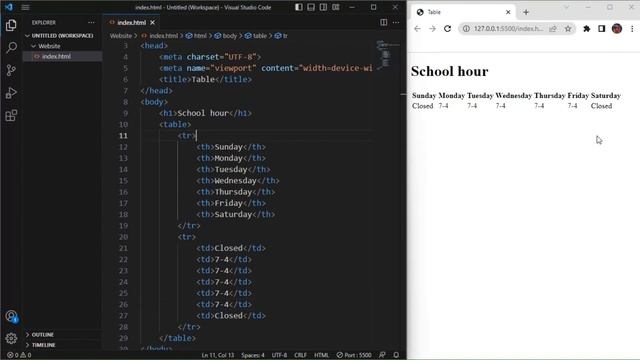Screen dimensions: 640x360
Task: Expand the Outline section
Action: pos(42,335)
